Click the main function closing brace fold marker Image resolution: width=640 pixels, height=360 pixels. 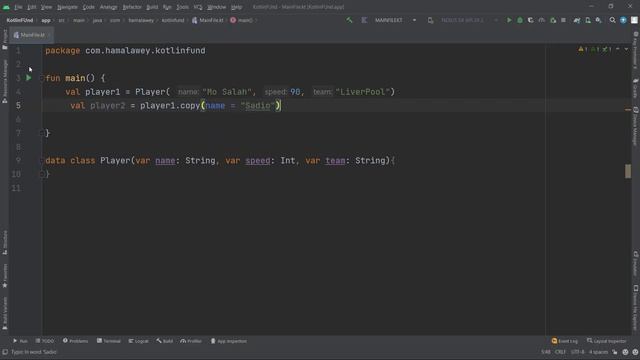pyautogui.click(x=42, y=133)
